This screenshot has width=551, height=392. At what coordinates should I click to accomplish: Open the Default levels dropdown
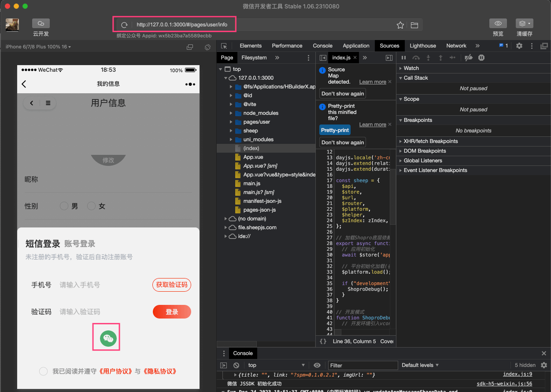[420, 365]
